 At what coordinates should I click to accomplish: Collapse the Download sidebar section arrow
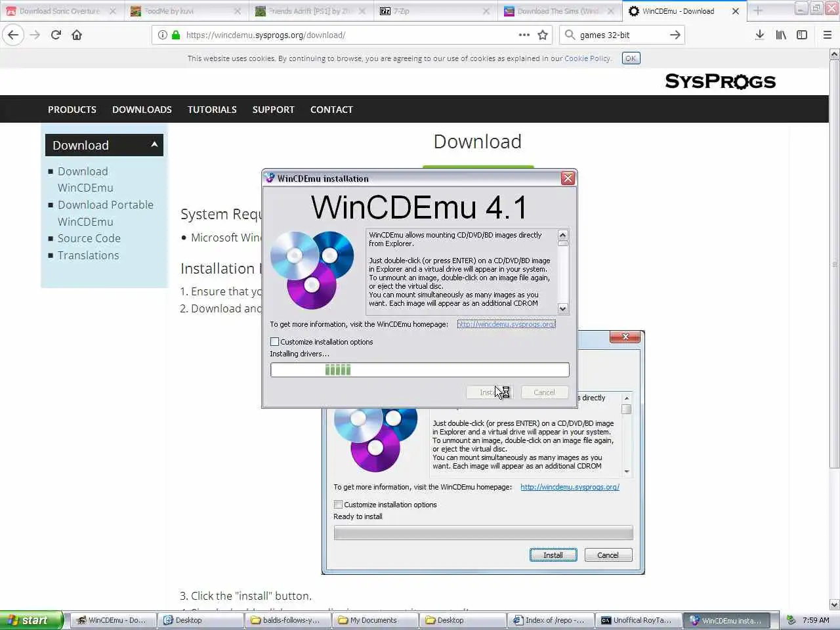(x=154, y=144)
